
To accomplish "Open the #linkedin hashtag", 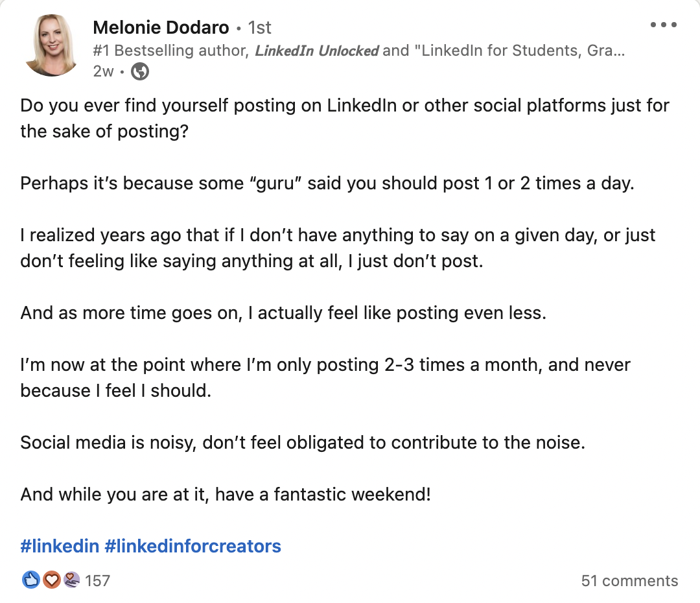I will (59, 546).
